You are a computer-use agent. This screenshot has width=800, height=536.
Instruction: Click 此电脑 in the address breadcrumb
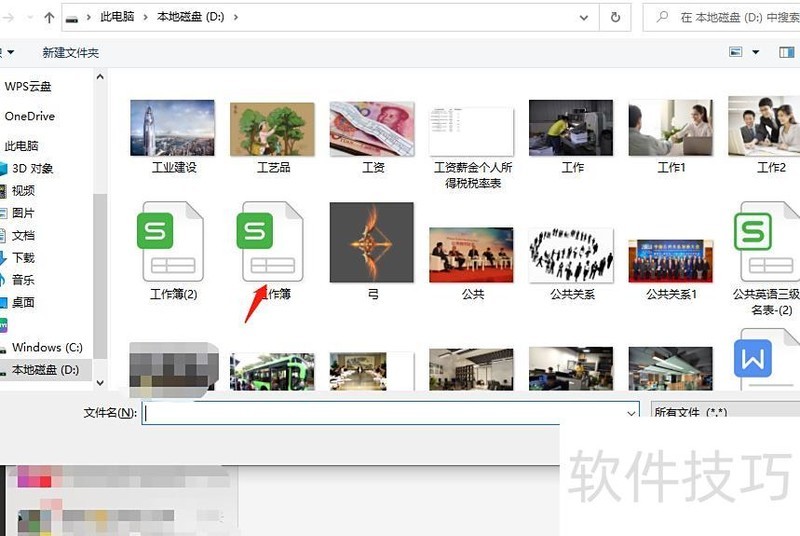(119, 17)
